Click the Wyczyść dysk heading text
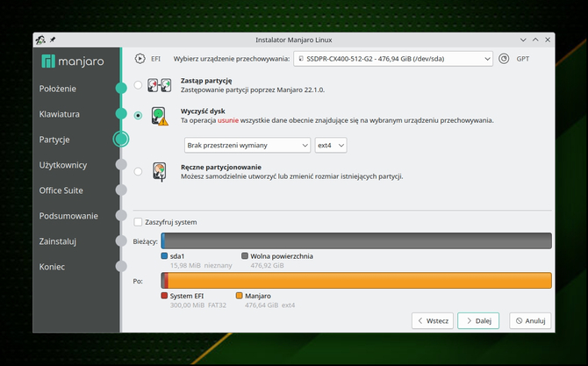 (203, 111)
